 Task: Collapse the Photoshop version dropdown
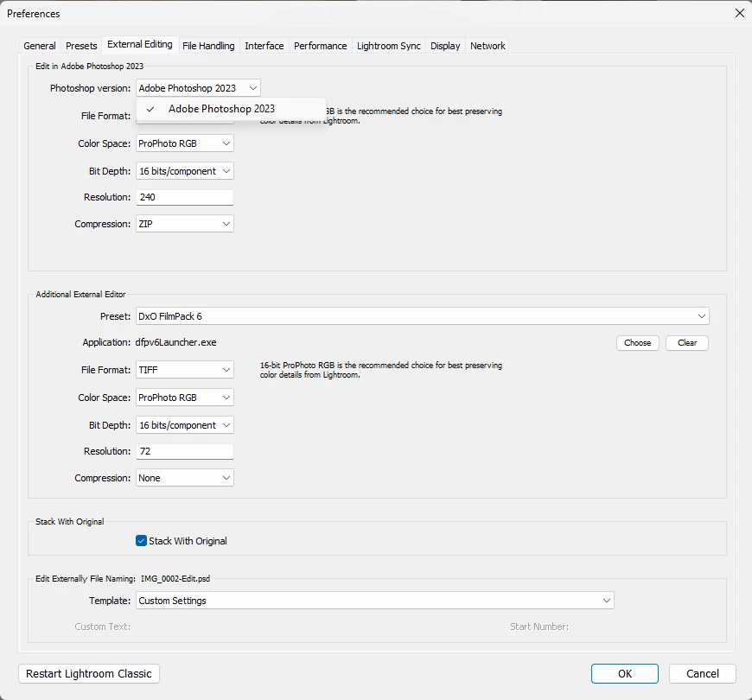(x=198, y=88)
